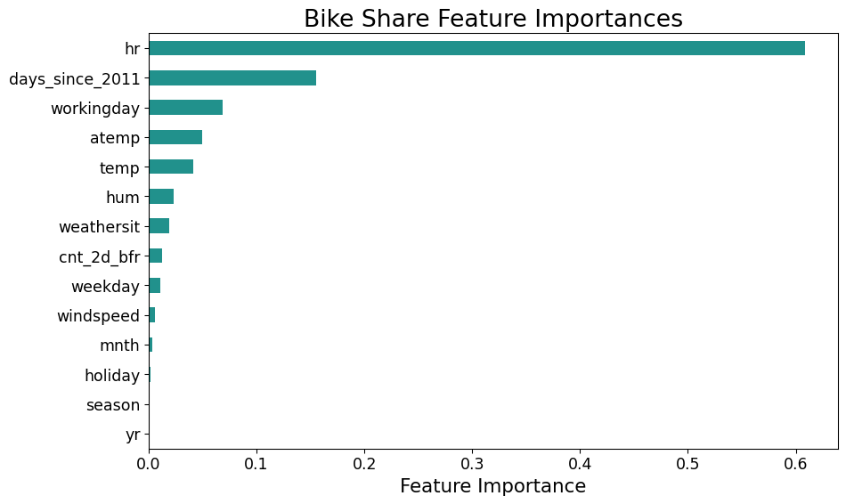Select the 0.0 x-axis tick label

[x=149, y=464]
